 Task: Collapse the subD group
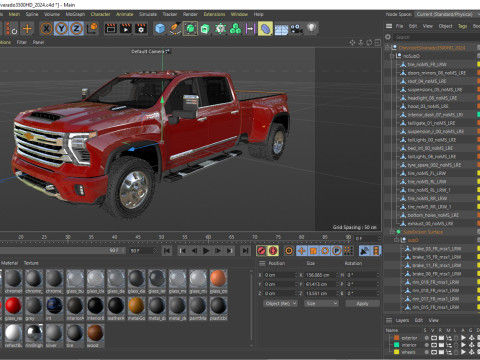tap(397, 240)
